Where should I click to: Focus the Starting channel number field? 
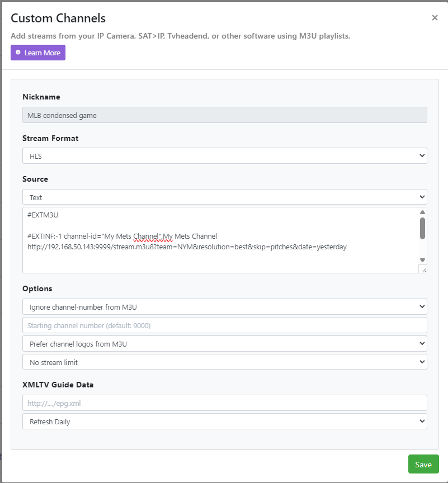(x=224, y=325)
